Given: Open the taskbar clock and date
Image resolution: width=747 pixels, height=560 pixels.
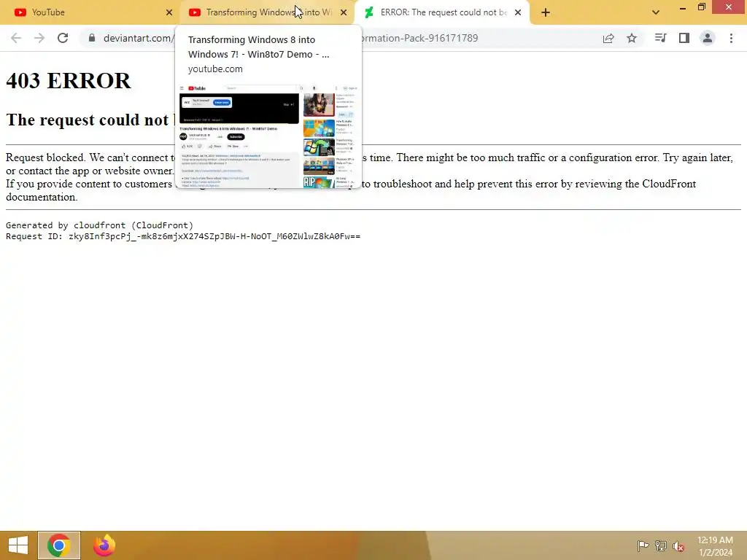Looking at the screenshot, I should (x=715, y=546).
